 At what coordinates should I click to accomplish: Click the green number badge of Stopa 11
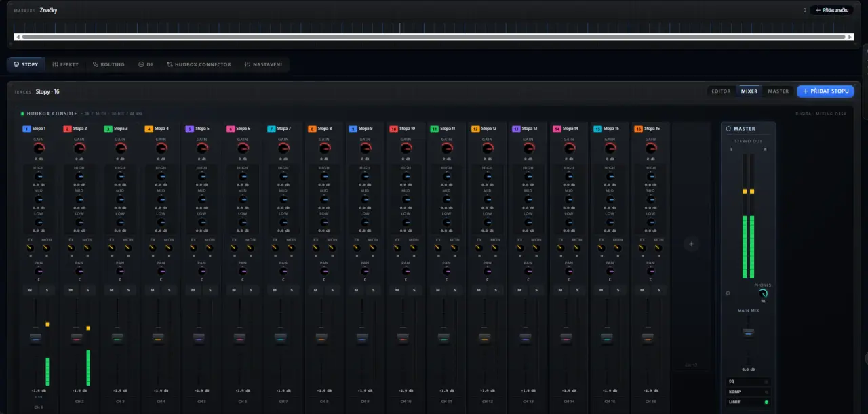(435, 129)
